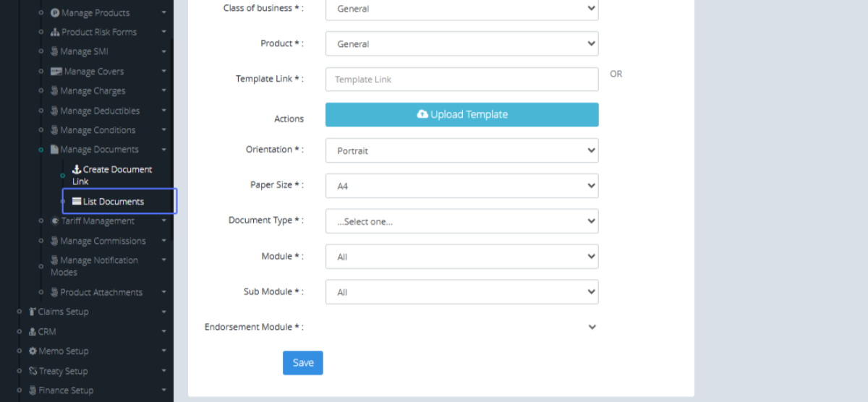868x402 pixels.
Task: Open Finance Setup in the sidebar
Action: (66, 390)
